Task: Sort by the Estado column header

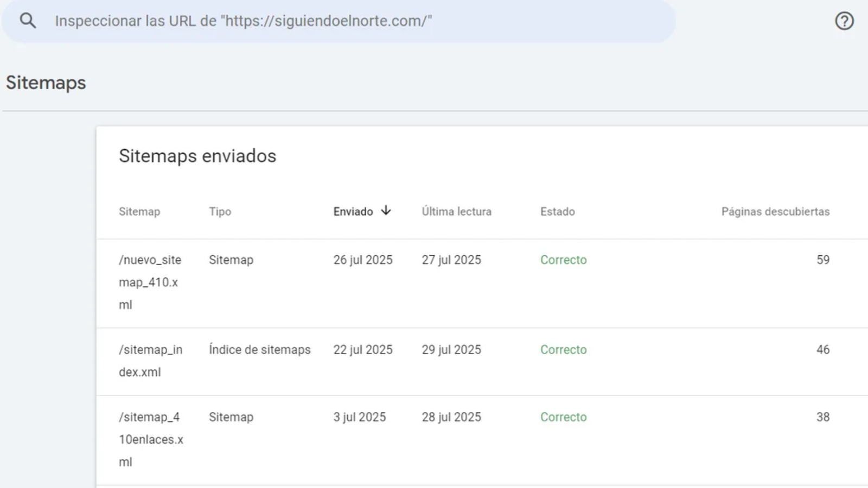Action: (557, 212)
